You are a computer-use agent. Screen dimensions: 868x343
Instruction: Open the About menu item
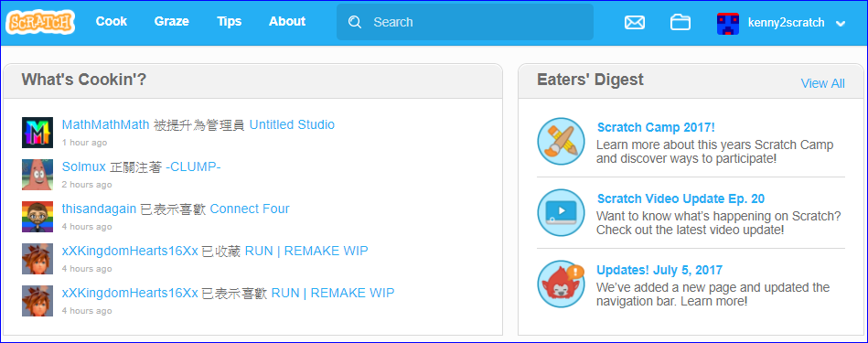coord(287,22)
